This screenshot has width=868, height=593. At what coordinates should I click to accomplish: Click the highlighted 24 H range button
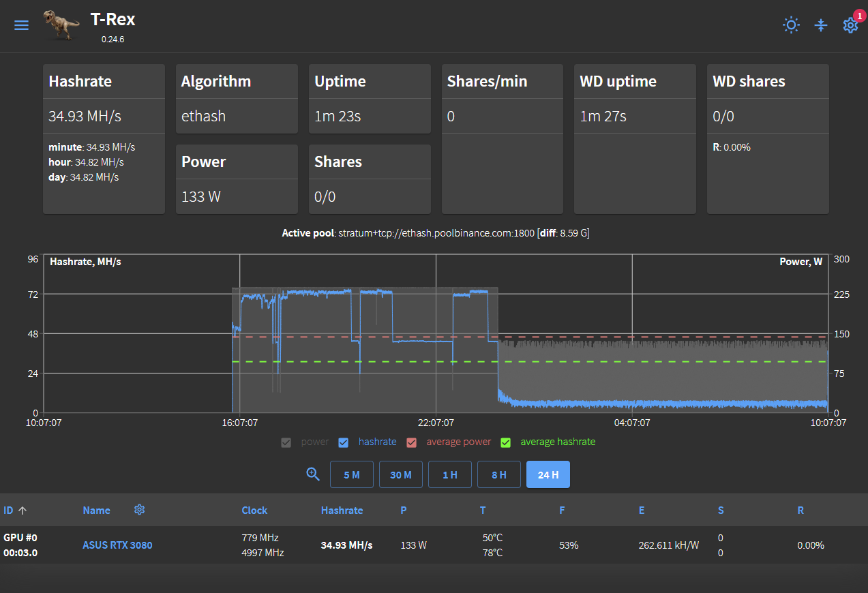point(548,474)
